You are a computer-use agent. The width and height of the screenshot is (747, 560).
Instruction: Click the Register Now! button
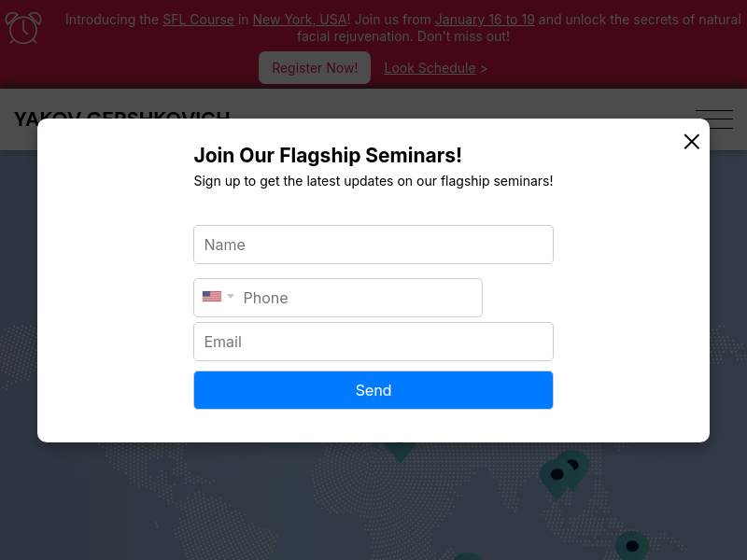click(315, 67)
